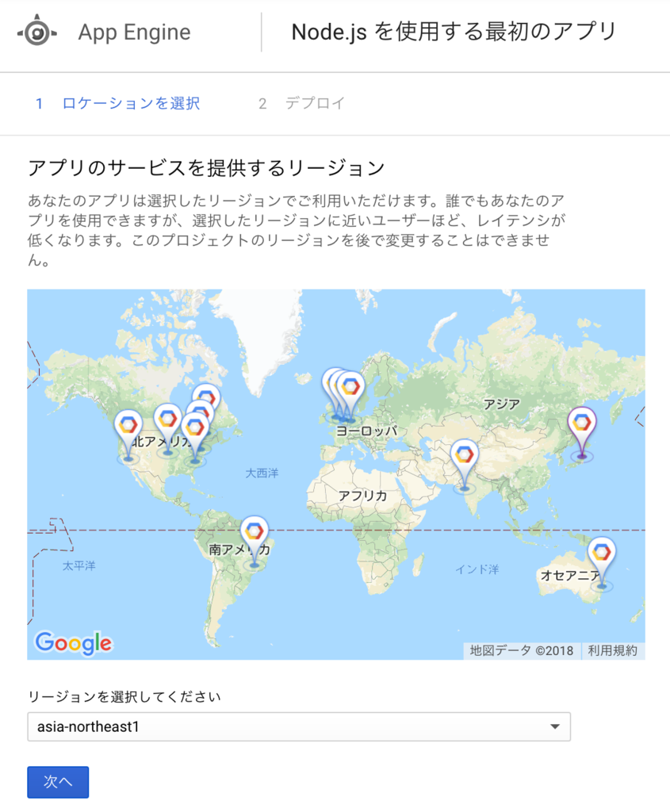Select the US central map pin
The image size is (670, 812).
167,429
